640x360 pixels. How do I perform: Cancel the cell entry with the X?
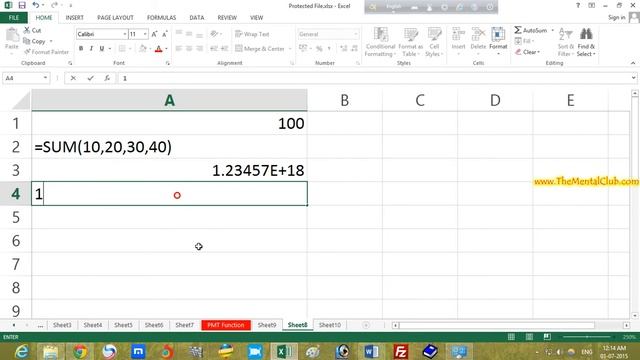tap(73, 78)
